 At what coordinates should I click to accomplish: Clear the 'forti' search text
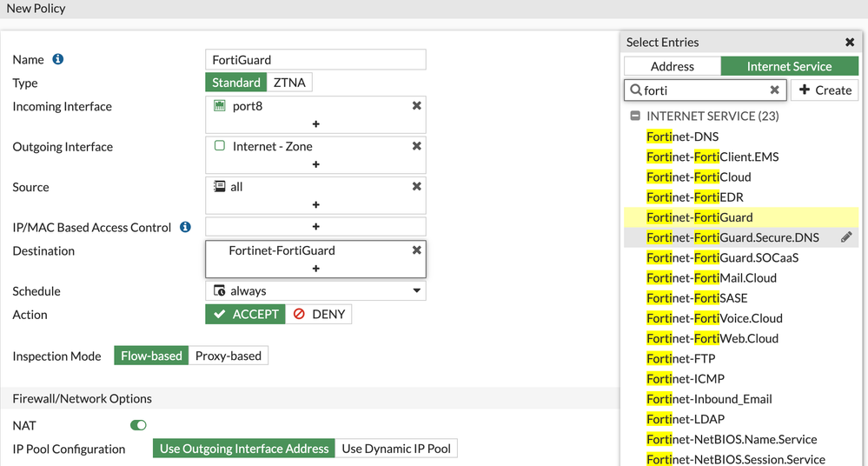point(775,90)
